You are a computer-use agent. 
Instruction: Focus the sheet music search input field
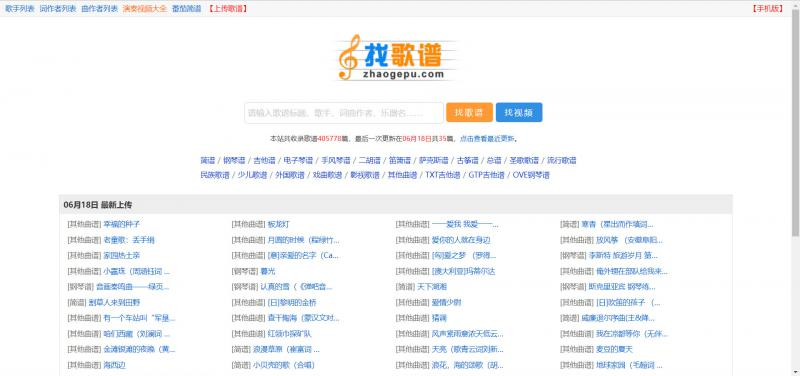click(344, 113)
